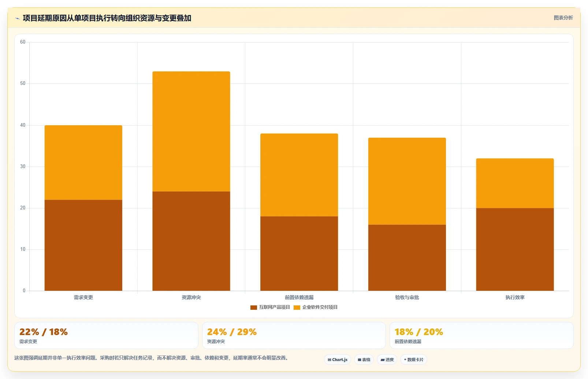Select the 进度 tag

point(387,360)
